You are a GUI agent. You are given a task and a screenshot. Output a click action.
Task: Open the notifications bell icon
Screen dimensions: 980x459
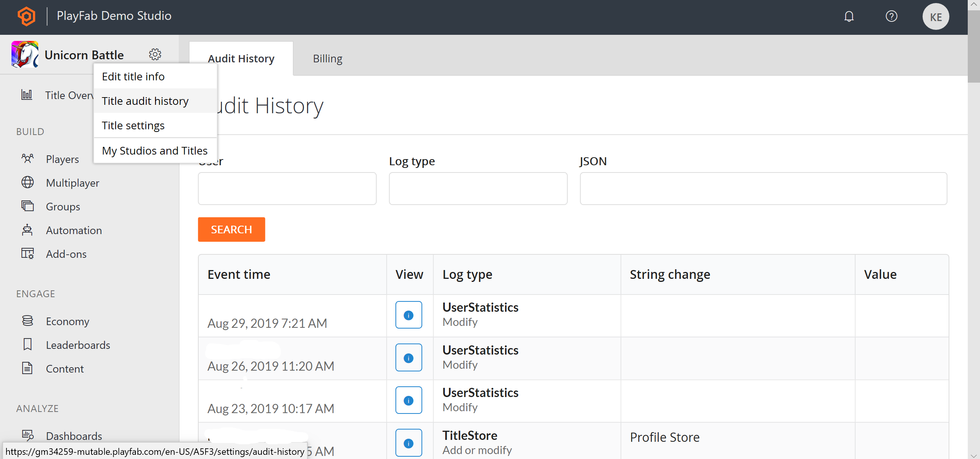tap(849, 16)
